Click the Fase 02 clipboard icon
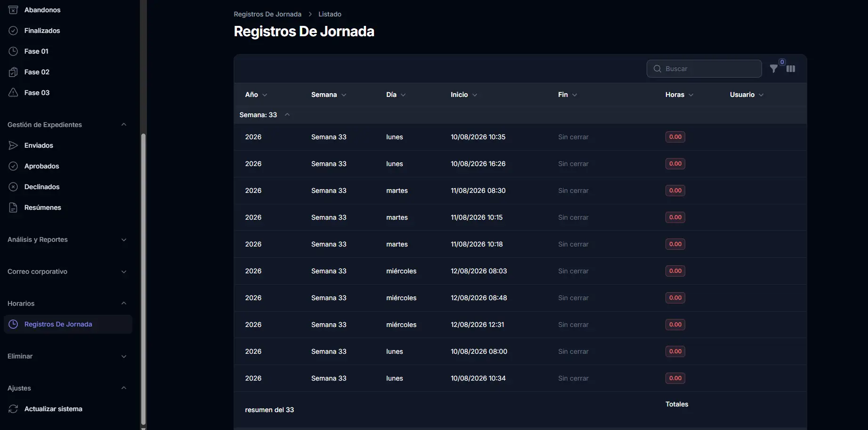 (13, 72)
